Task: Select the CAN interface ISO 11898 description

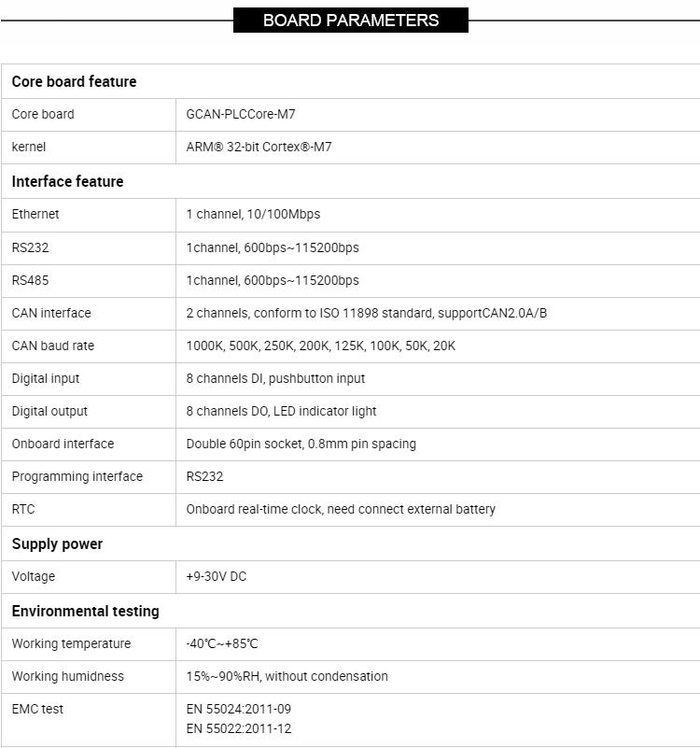Action: pos(366,313)
